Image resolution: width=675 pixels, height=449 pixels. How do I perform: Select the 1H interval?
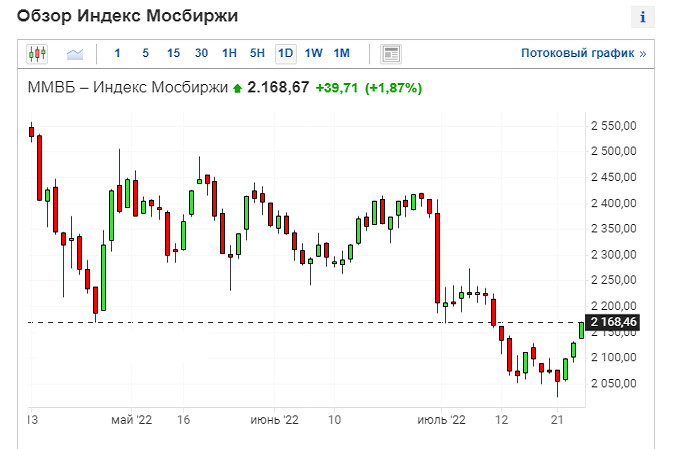(229, 53)
